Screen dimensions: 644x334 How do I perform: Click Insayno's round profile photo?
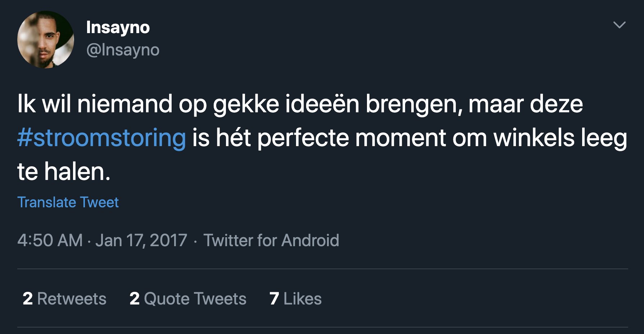[x=46, y=40]
